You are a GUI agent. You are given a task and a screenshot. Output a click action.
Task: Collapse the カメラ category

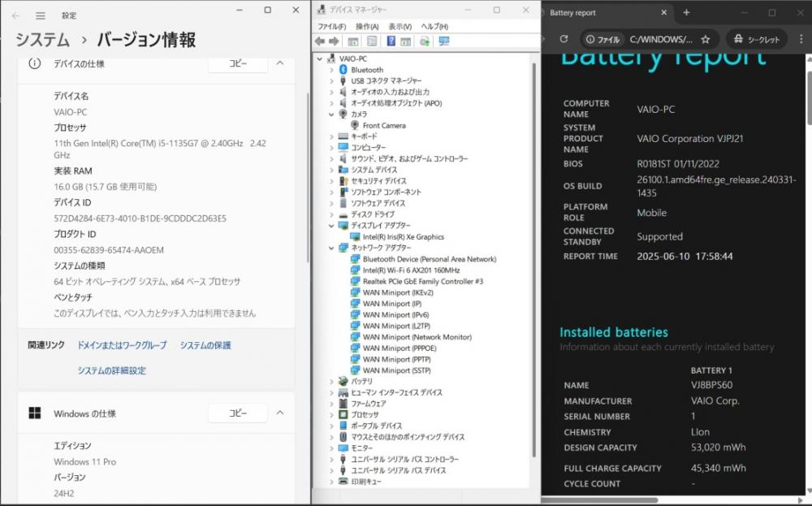coord(331,114)
